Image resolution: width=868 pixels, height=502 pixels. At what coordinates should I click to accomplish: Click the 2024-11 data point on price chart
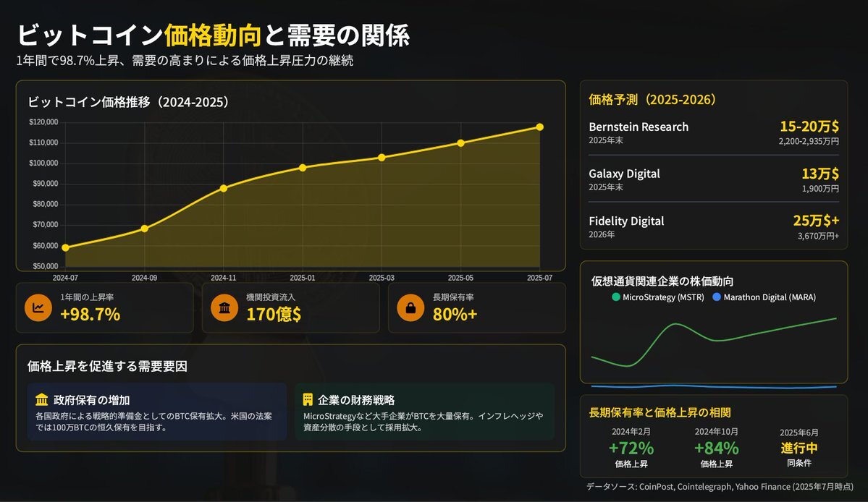click(x=224, y=189)
